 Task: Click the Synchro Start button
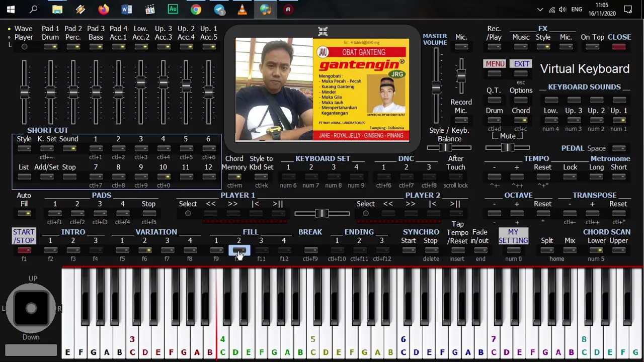point(409,250)
